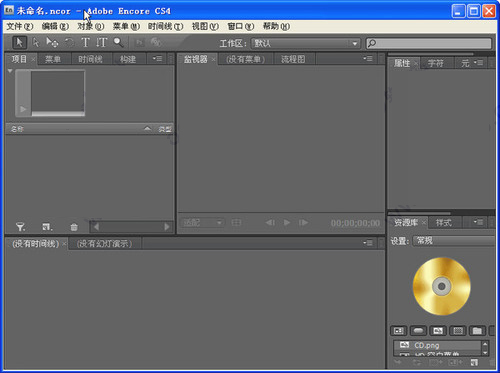
Task: Select the Zoom magnifier tool
Action: coord(118,43)
